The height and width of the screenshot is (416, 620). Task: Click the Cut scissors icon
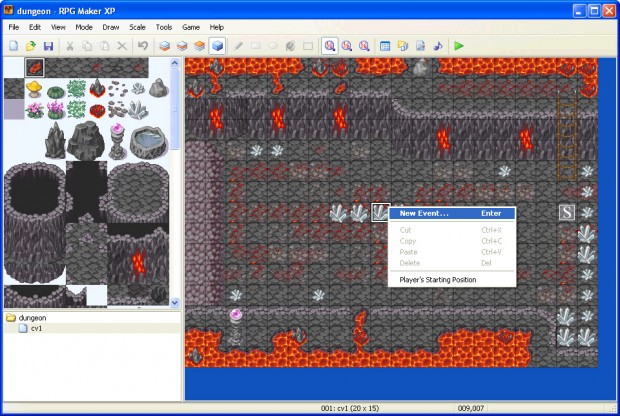(70, 46)
